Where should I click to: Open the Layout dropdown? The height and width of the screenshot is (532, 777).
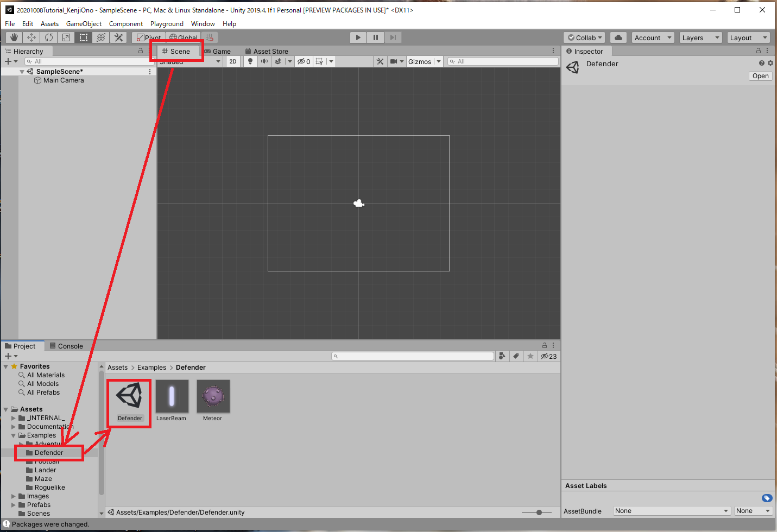pos(749,37)
